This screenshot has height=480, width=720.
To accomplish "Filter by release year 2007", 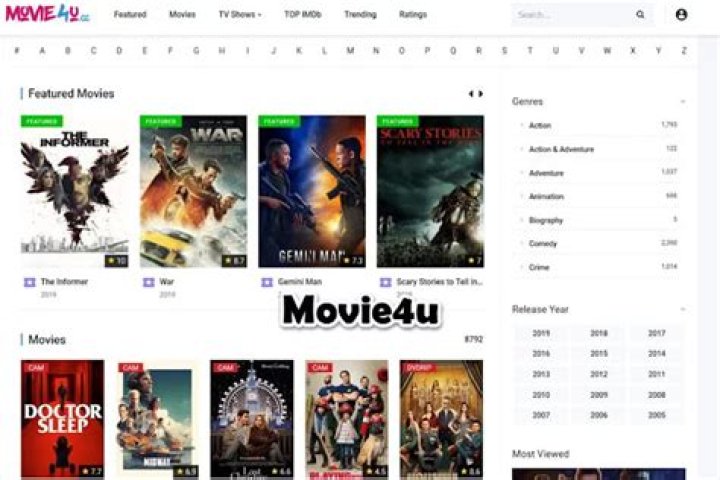I will click(541, 415).
